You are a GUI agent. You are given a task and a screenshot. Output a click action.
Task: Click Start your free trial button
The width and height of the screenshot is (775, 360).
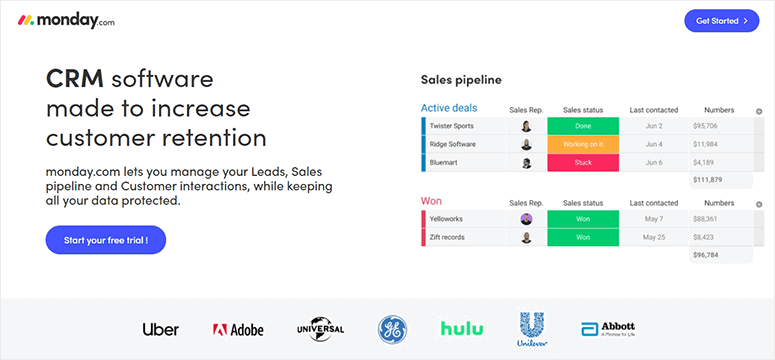click(x=106, y=240)
